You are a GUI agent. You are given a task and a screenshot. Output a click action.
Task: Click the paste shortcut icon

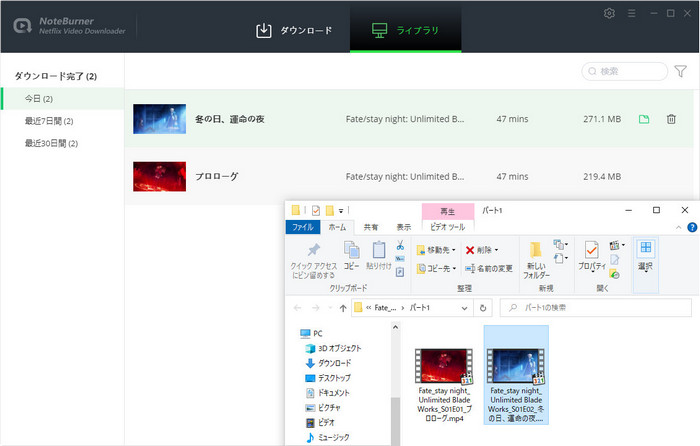click(x=400, y=271)
